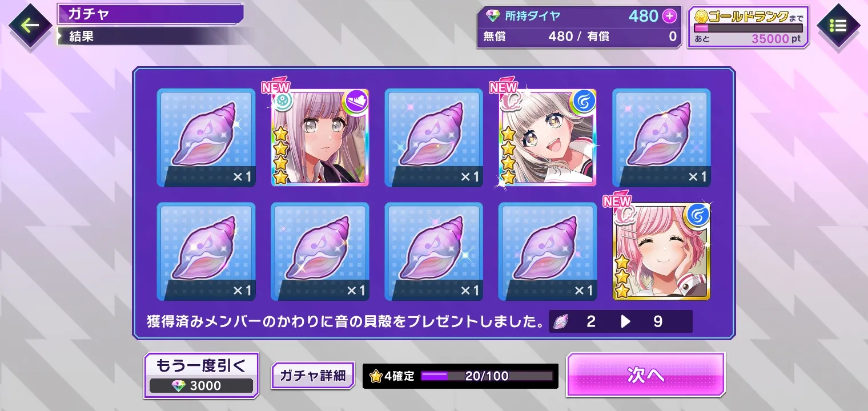Image resolution: width=868 pixels, height=411 pixels.
Task: Tap the shell tile between the two 4-star cards
Action: (x=434, y=138)
